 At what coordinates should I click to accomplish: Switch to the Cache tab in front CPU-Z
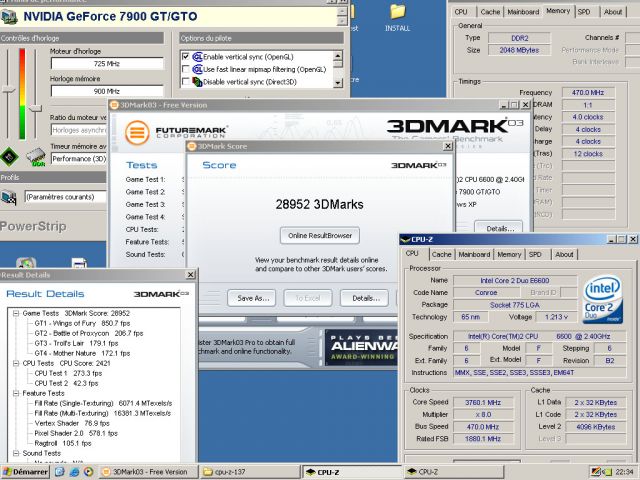point(442,255)
